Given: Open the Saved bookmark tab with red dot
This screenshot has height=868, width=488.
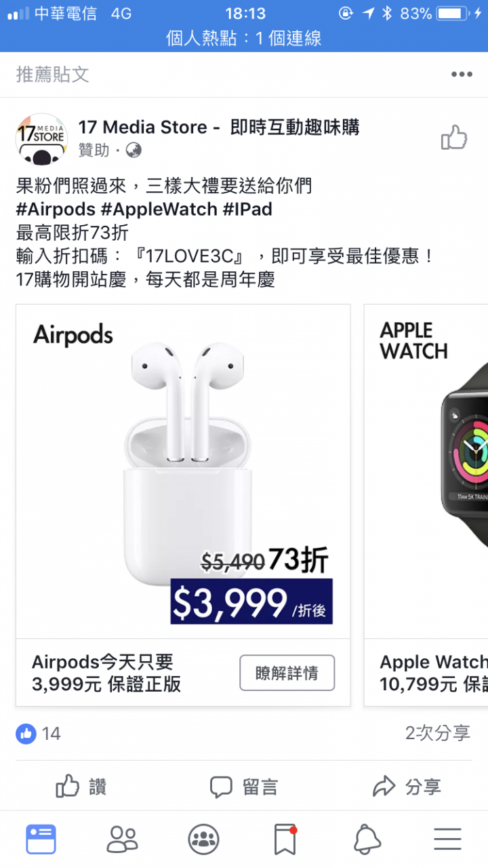Looking at the screenshot, I should pos(285,840).
